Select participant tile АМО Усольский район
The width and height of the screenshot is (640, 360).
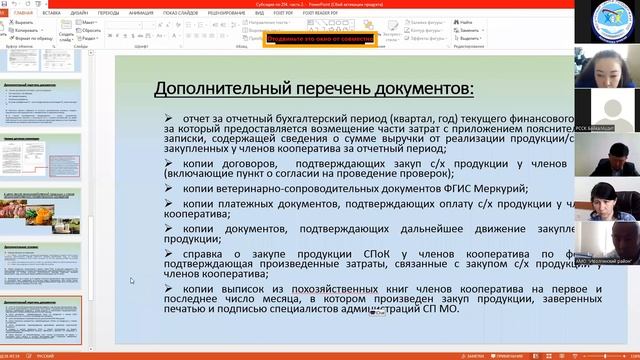point(607,243)
